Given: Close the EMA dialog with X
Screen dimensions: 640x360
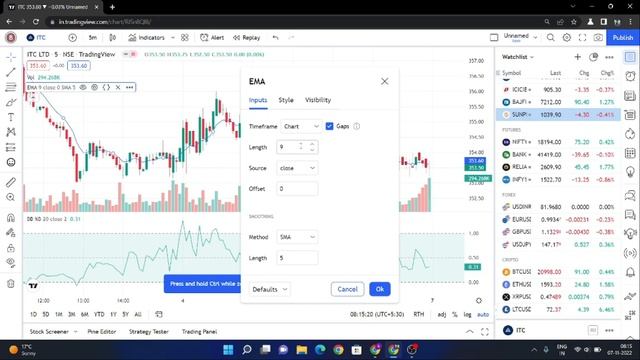Looking at the screenshot, I should click(384, 81).
